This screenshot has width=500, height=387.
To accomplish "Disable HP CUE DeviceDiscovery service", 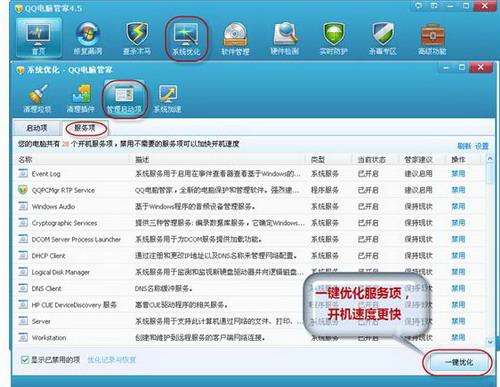I will coord(458,305).
